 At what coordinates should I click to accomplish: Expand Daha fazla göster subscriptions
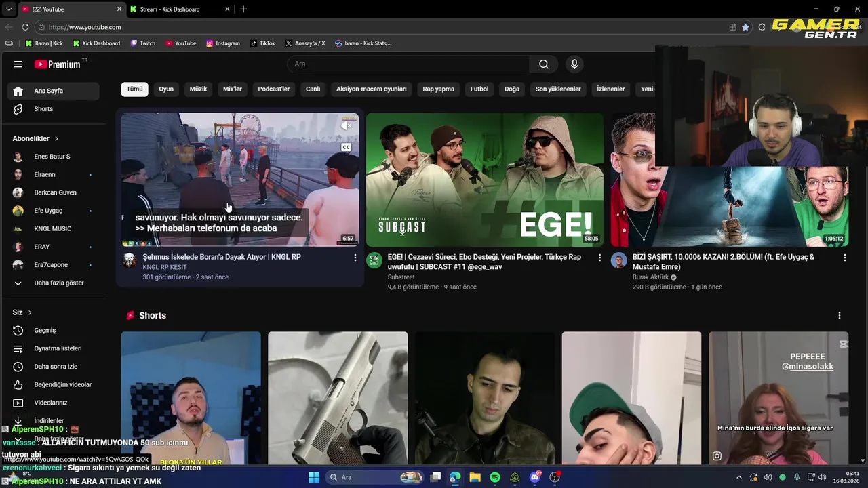coord(54,283)
